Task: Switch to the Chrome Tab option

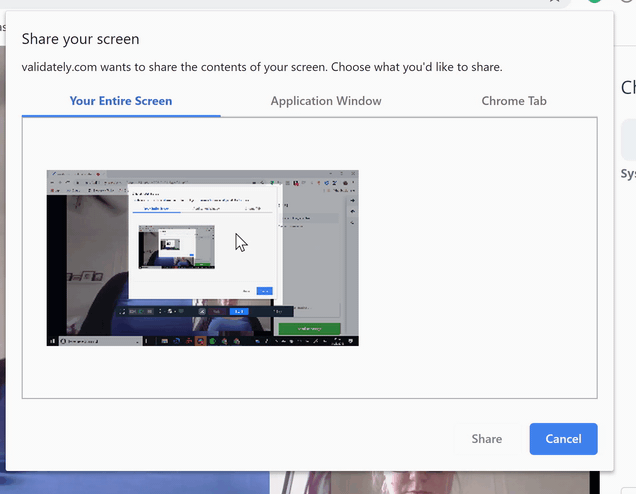Action: click(x=514, y=101)
